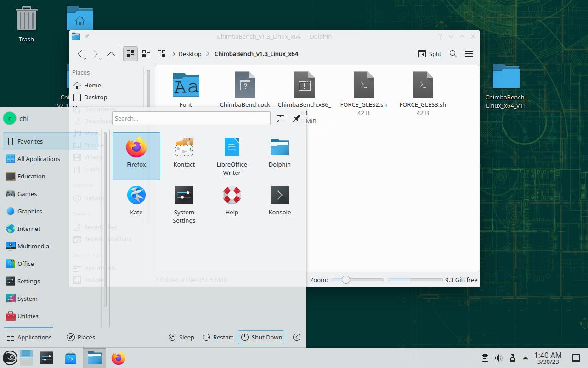Click the Dolphin zoom slider handle

[346, 280]
